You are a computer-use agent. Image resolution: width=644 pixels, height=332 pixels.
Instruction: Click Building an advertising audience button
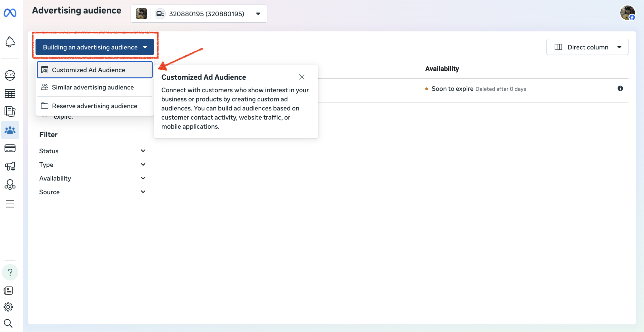tap(95, 47)
